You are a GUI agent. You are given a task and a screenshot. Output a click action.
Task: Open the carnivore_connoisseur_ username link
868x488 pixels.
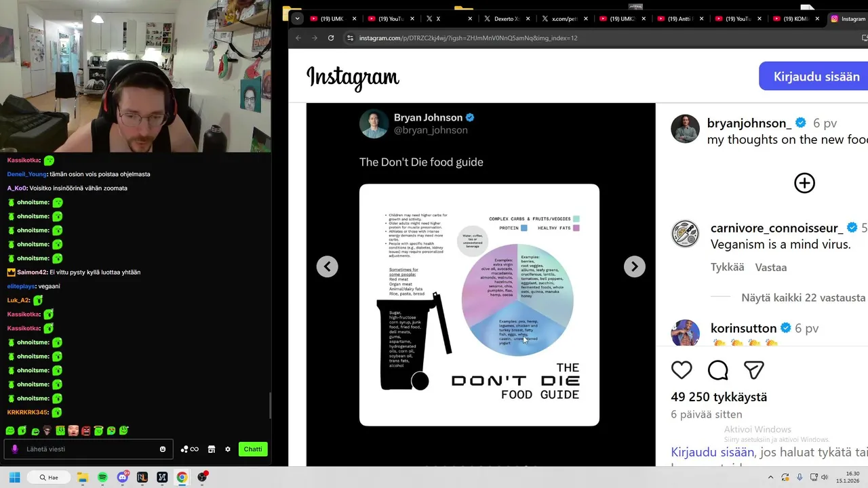[777, 228]
